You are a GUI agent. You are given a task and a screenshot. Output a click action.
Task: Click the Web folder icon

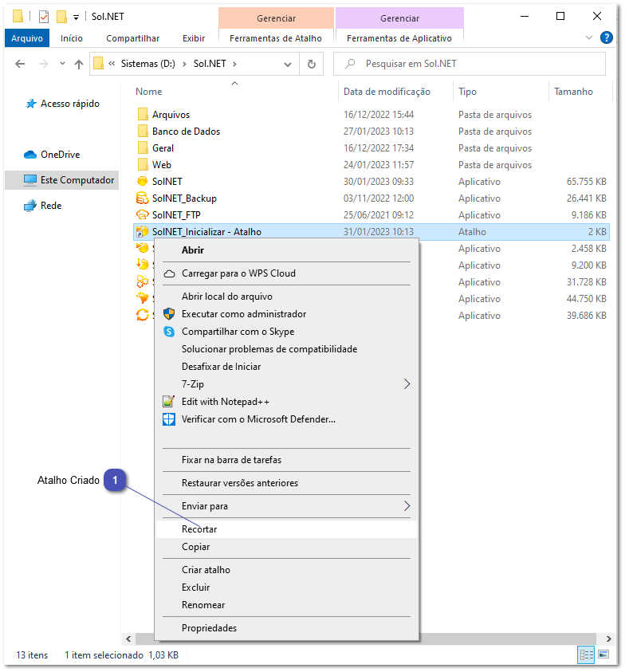(x=143, y=164)
